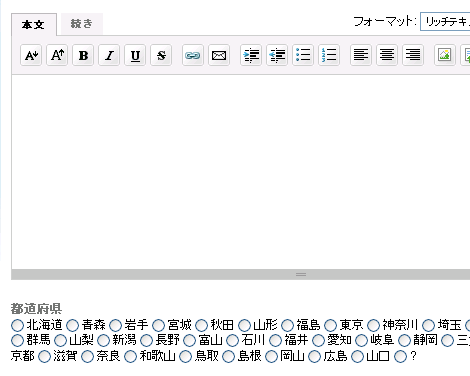Select the 山形 radio button
This screenshot has height=376, width=470.
[x=244, y=325]
